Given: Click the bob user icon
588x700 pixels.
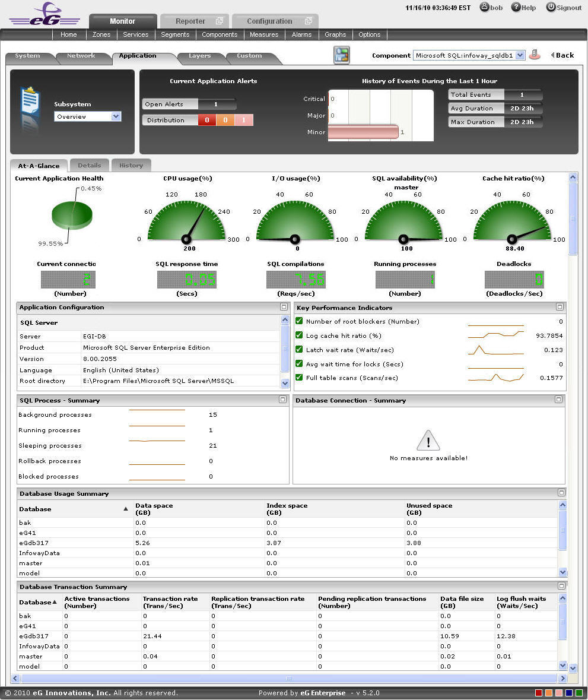Looking at the screenshot, I should click(485, 7).
